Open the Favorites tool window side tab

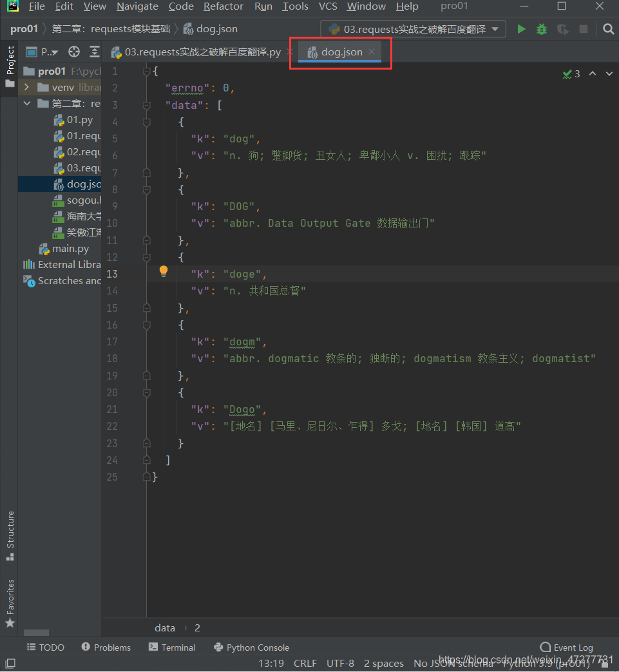[x=10, y=604]
